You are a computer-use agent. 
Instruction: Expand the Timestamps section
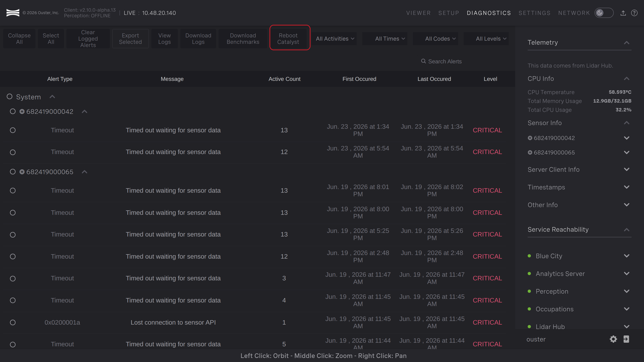626,187
